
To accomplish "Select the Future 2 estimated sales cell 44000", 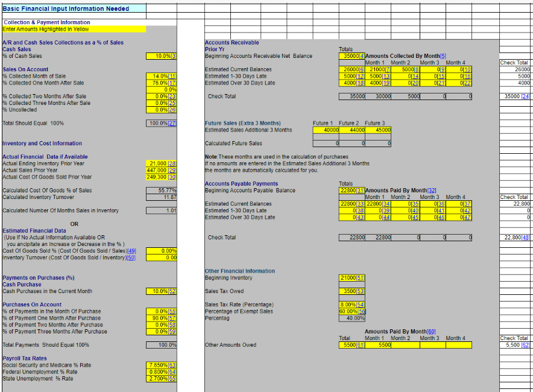I will (x=352, y=130).
